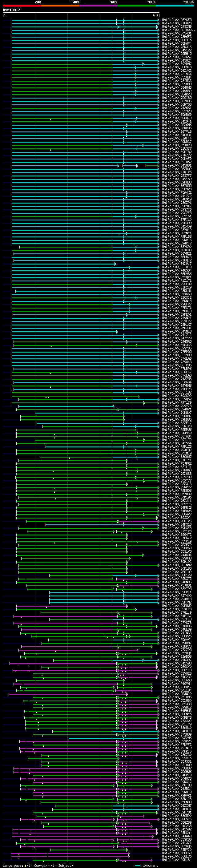Viewport: 197px width, 868px height.
Task: Open hit UniRef100_Q4ZJK2
Action: click(x=177, y=71)
